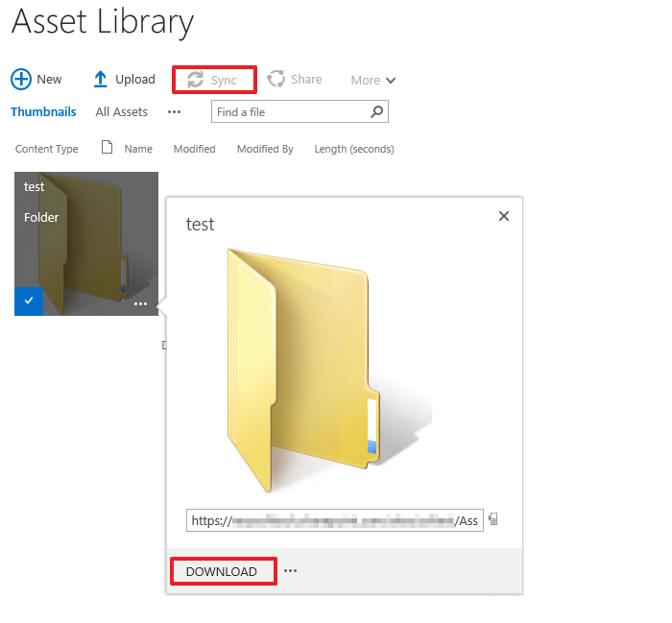Click the New plus icon
The width and height of the screenshot is (672, 623).
click(21, 80)
